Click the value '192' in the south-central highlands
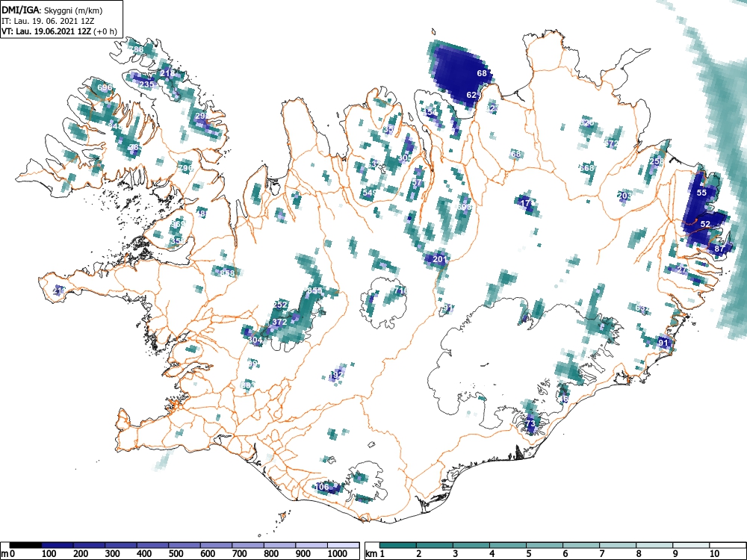This screenshot has width=747, height=560. 336,376
